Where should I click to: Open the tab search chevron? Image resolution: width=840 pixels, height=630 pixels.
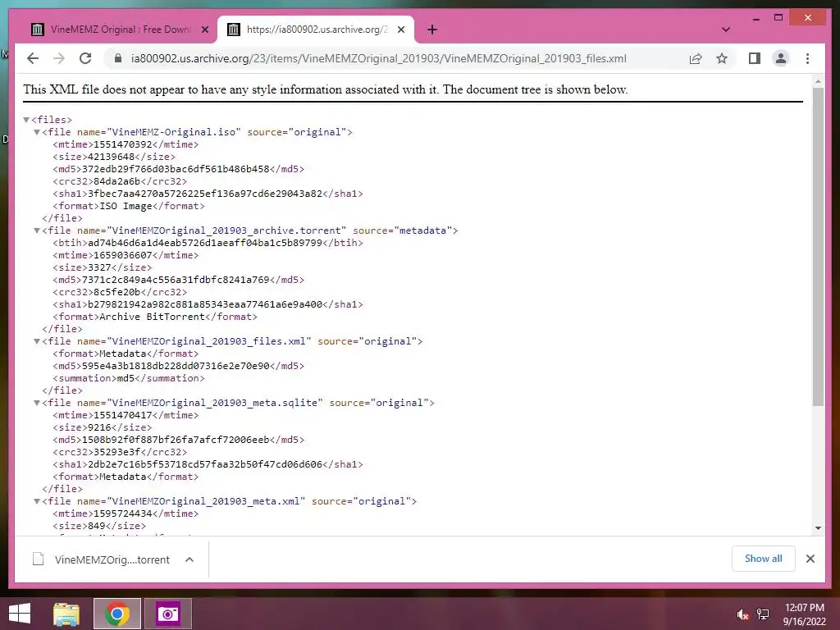pyautogui.click(x=726, y=30)
